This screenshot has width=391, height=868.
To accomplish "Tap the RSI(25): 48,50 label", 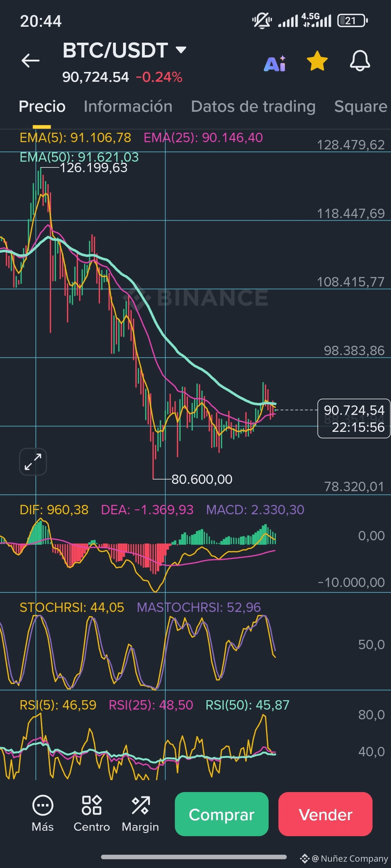I will (151, 705).
